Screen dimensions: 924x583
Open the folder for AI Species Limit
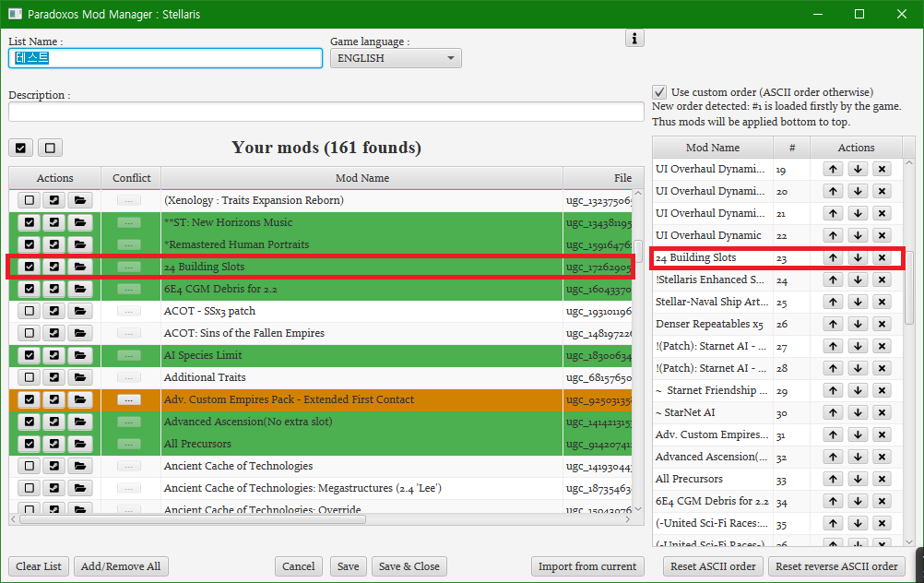(80, 355)
